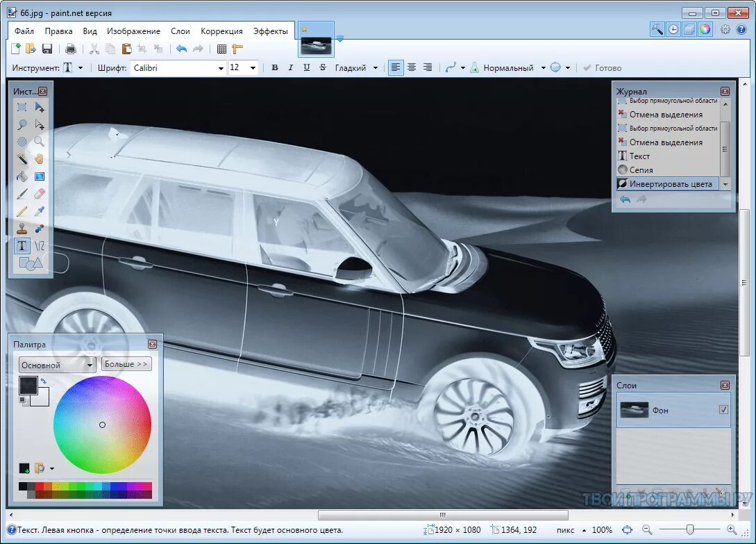Screen dimensions: 756x544
Task: Click the zoom-to-window icon in status bar
Action: pos(628,529)
